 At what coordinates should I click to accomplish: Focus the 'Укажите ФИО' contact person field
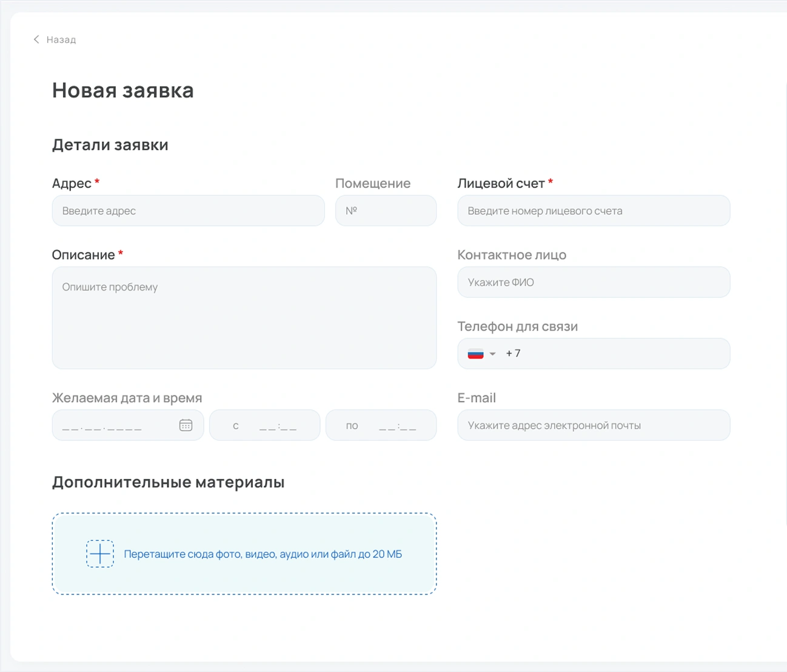point(593,282)
